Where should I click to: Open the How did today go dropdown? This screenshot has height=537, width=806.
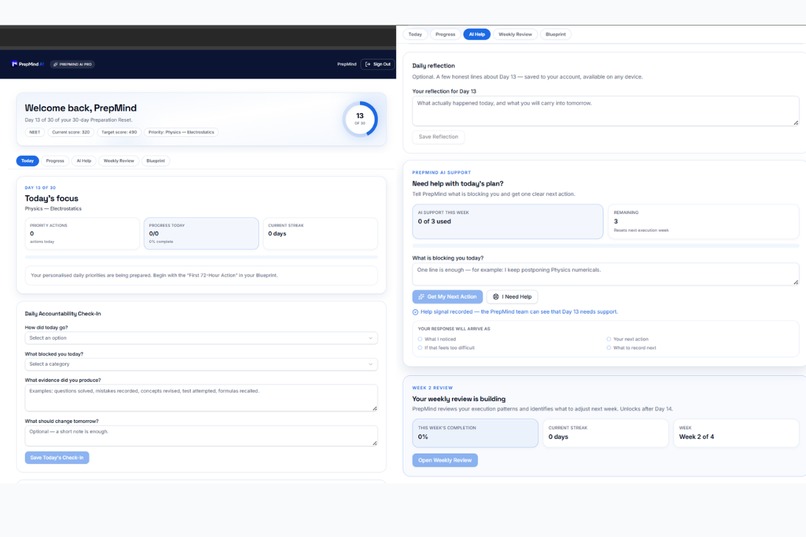coord(201,338)
